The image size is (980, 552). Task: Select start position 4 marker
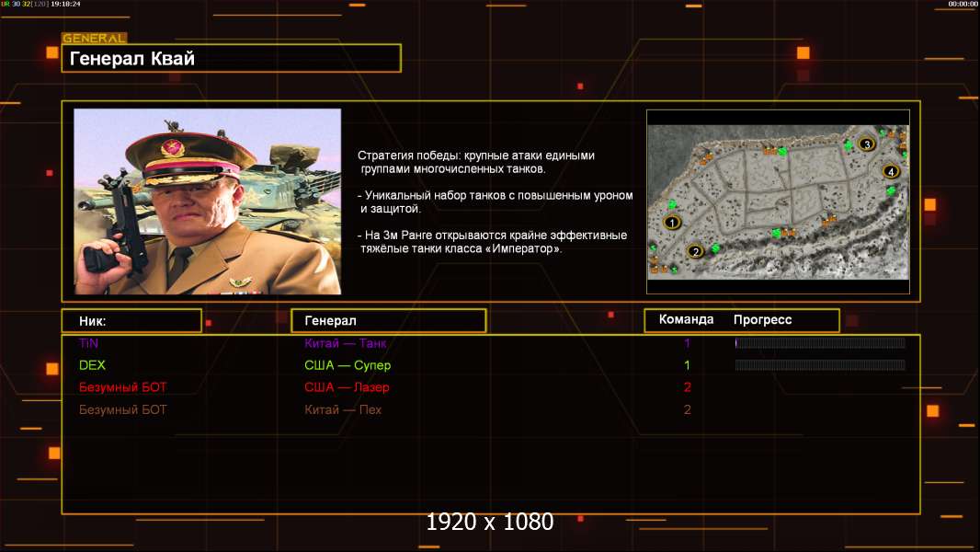pyautogui.click(x=890, y=171)
